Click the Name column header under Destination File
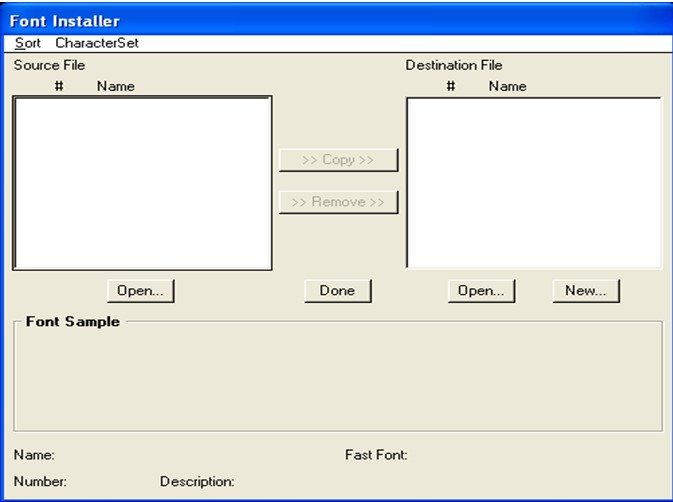The image size is (673, 502). [x=507, y=86]
